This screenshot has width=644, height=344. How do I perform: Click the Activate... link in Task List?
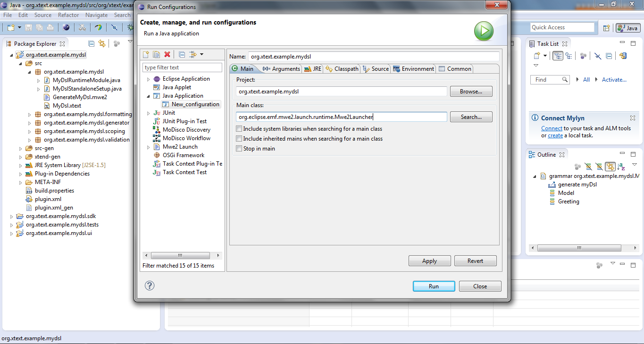(x=614, y=80)
